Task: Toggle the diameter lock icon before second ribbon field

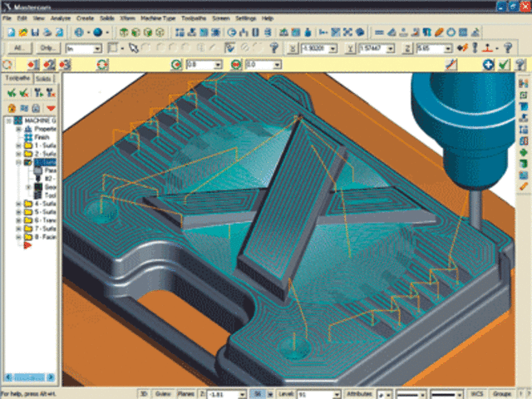Action: tap(236, 65)
